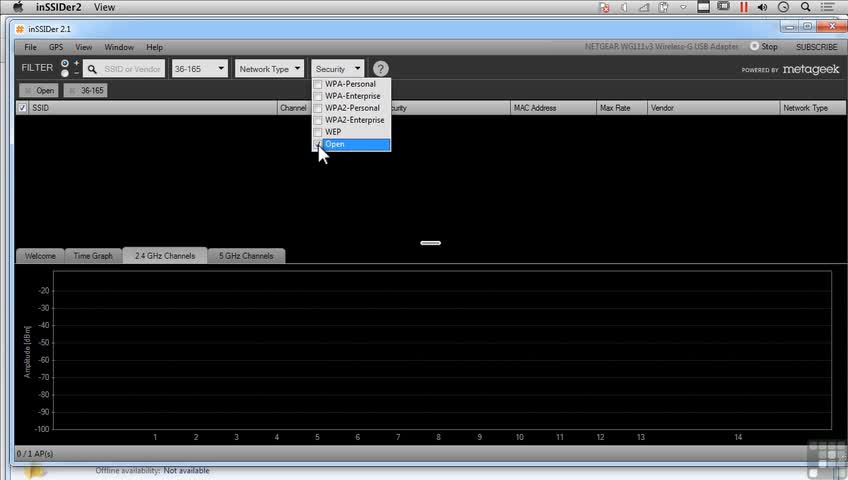848x480 pixels.
Task: Sort by the Max Rate column header
Action: coord(621,108)
